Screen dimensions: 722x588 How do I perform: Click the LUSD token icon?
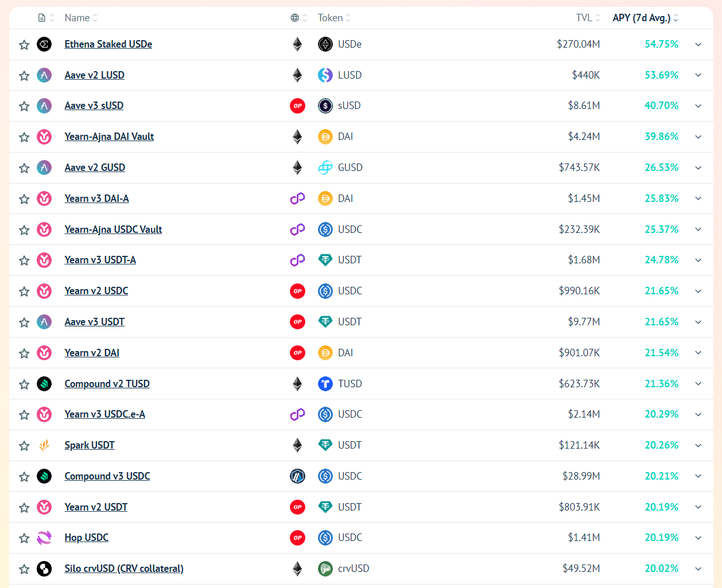pyautogui.click(x=325, y=75)
